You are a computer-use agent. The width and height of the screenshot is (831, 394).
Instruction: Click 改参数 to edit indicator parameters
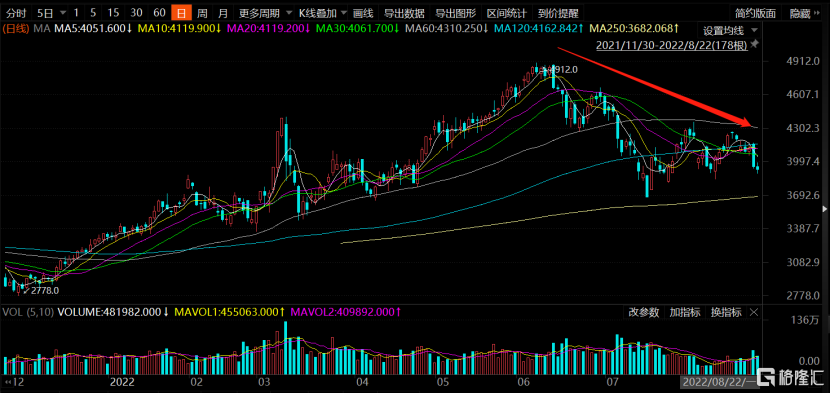pos(644,312)
